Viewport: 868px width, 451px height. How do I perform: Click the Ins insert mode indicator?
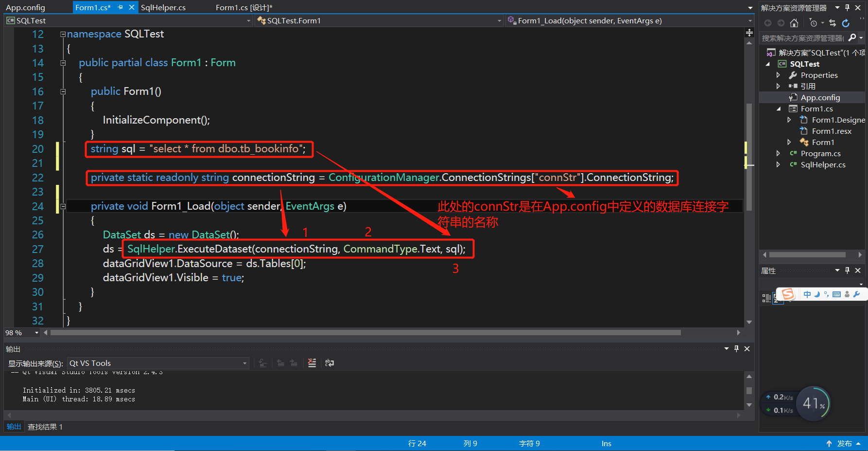606,443
